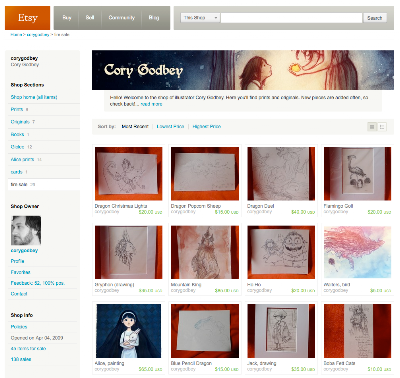Click the 'Opened on Apr 04, 2009' text

click(x=37, y=338)
